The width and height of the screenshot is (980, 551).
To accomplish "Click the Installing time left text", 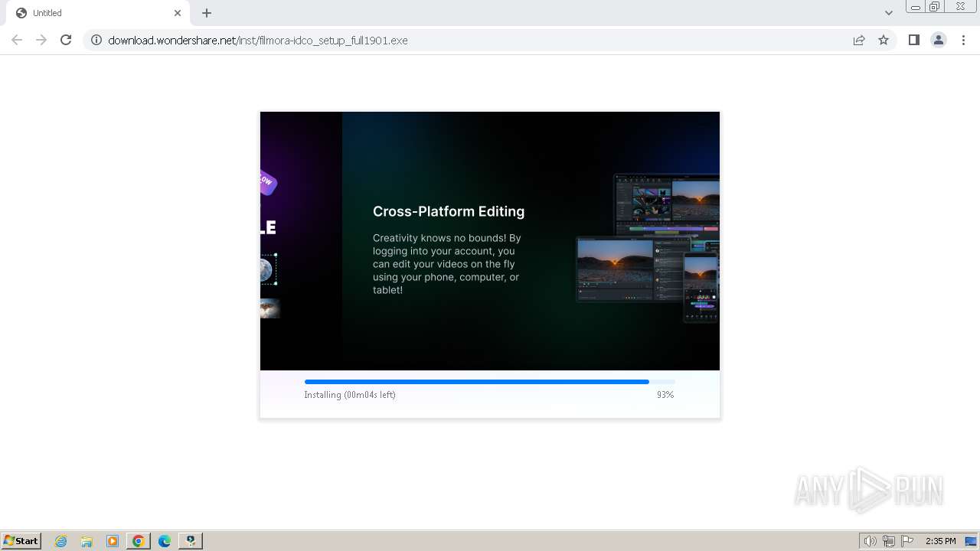I will click(350, 395).
